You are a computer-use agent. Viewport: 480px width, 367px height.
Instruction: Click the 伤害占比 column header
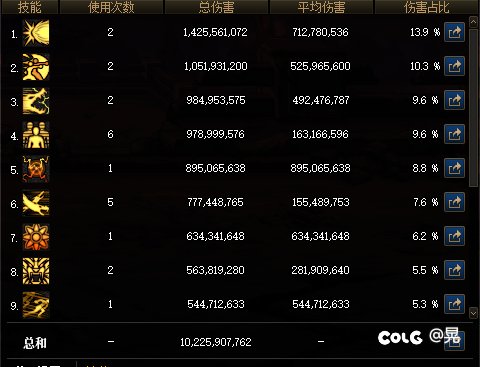[427, 7]
